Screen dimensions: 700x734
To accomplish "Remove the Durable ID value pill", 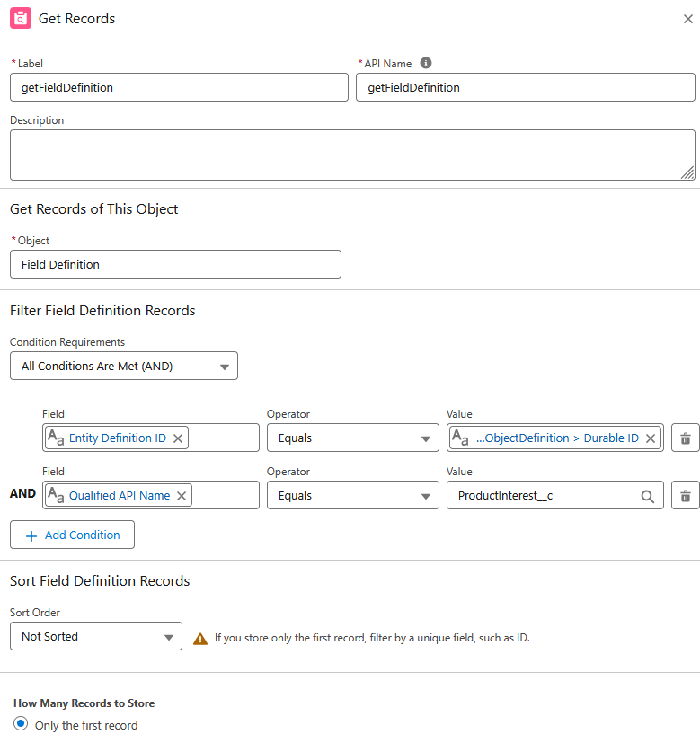I will tap(651, 438).
